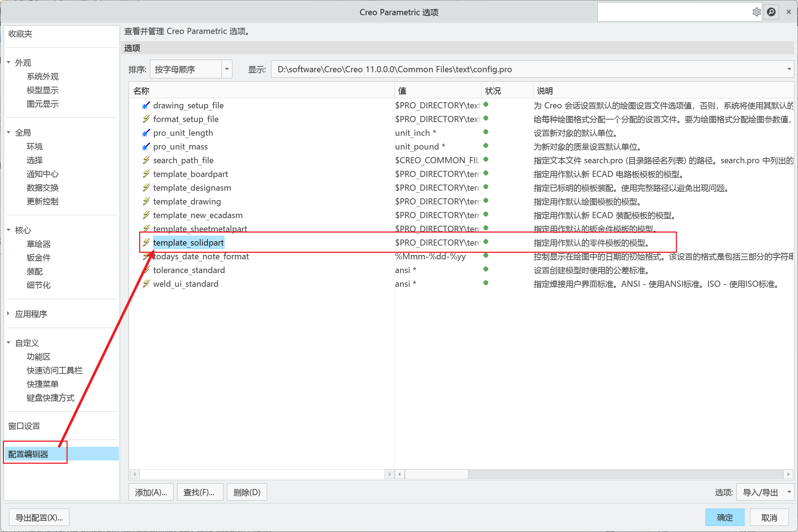The width and height of the screenshot is (798, 532).
Task: Click green status dot for search_path_file
Action: (486, 159)
